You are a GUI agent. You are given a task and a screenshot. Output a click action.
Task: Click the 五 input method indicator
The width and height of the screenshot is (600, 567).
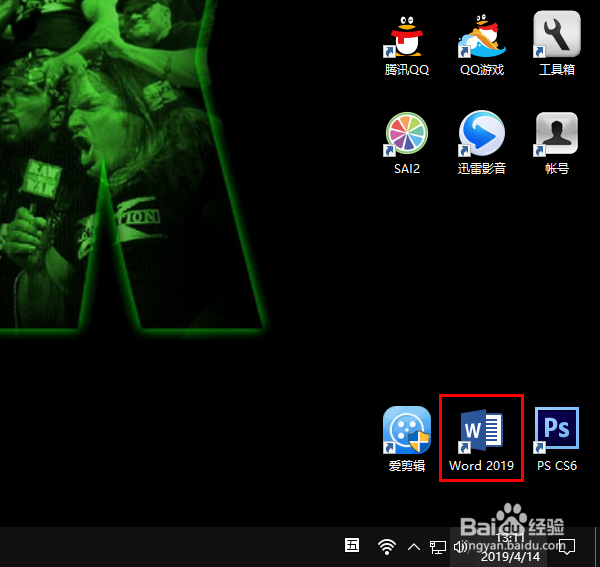[x=352, y=545]
